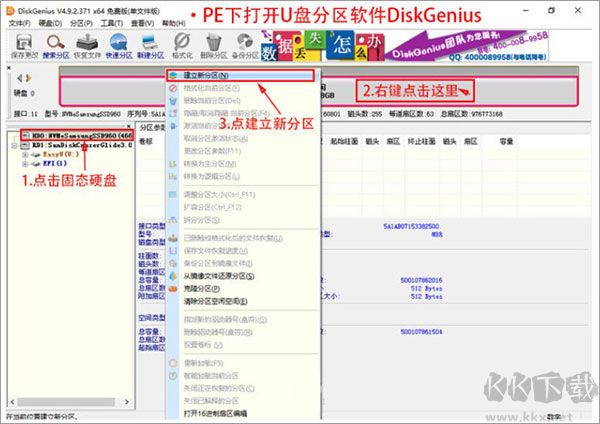Image resolution: width=600 pixels, height=424 pixels.
Task: Click the 接口类型 label in disk details
Action: click(x=152, y=226)
